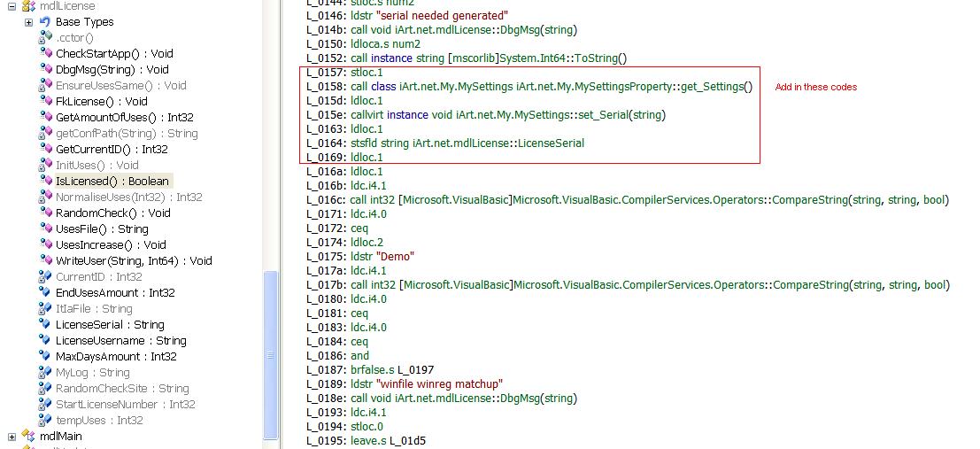Click the UsesFile() method icon
Viewport: 980px width, 449px height.
click(46, 228)
